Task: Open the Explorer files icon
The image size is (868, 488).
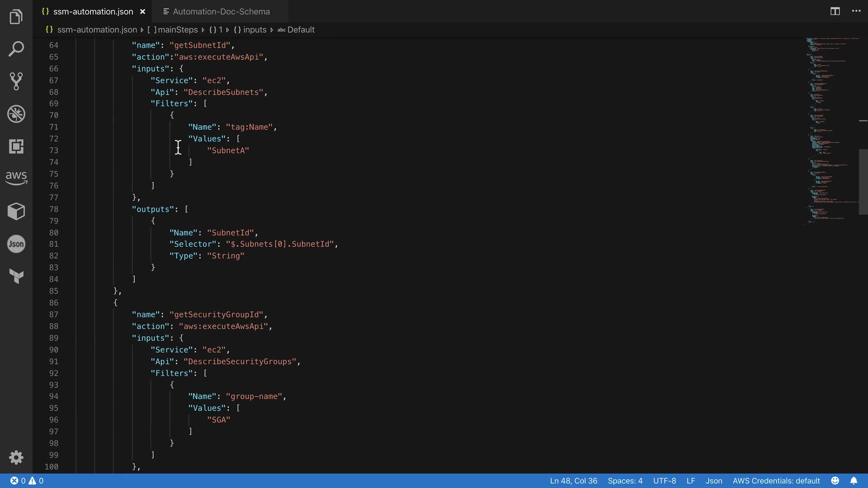Action: tap(16, 17)
